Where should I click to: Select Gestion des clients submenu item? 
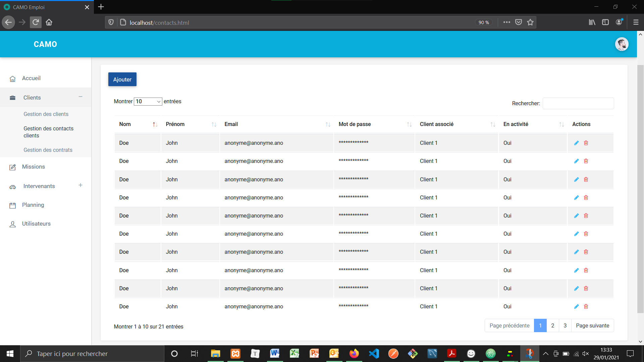(46, 114)
